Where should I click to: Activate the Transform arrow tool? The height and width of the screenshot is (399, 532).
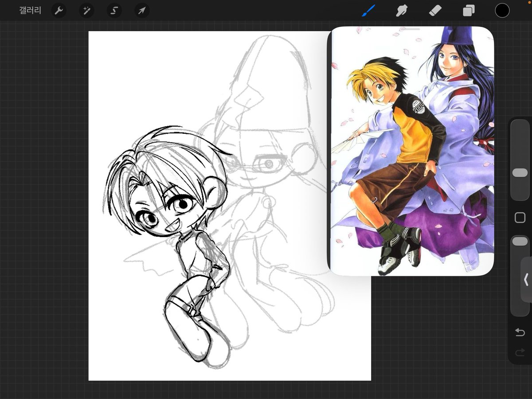(x=142, y=10)
